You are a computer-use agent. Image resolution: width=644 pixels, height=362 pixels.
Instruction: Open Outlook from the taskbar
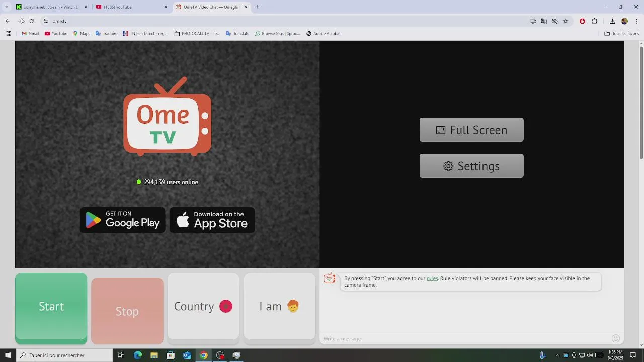[x=187, y=355]
